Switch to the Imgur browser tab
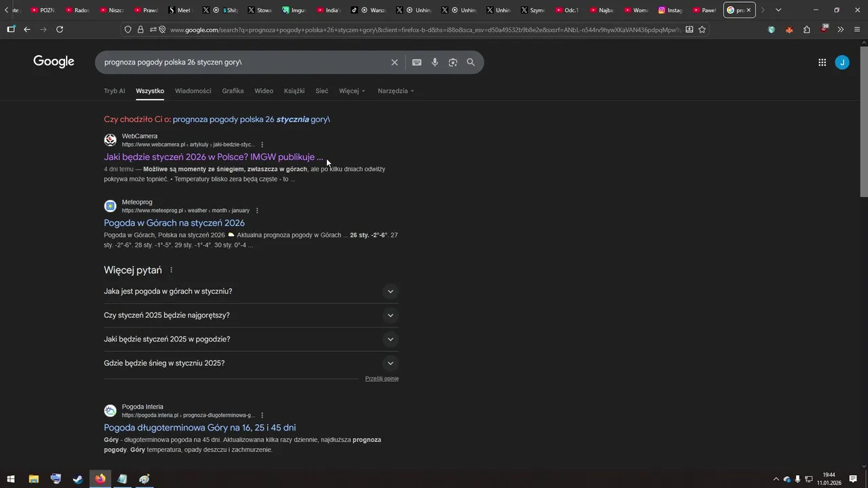 294,10
